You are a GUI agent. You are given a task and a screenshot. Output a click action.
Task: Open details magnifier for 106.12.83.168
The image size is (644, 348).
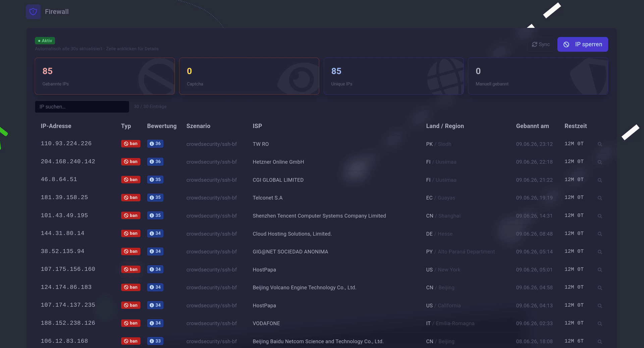[x=600, y=342]
